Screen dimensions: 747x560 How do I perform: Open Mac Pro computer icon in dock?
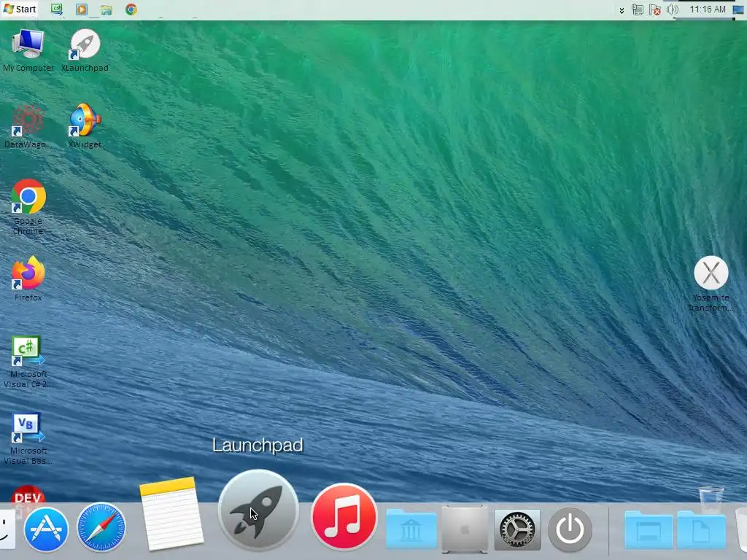point(465,529)
